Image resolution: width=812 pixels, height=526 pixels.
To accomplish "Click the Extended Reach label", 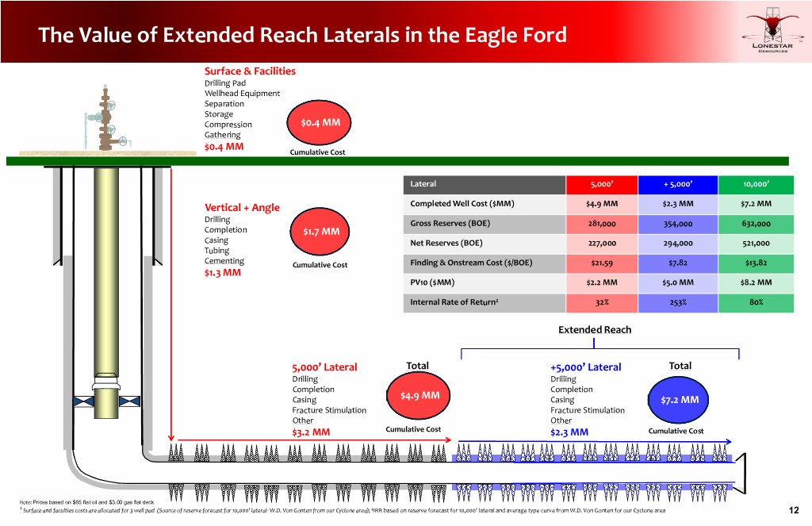I will [595, 329].
